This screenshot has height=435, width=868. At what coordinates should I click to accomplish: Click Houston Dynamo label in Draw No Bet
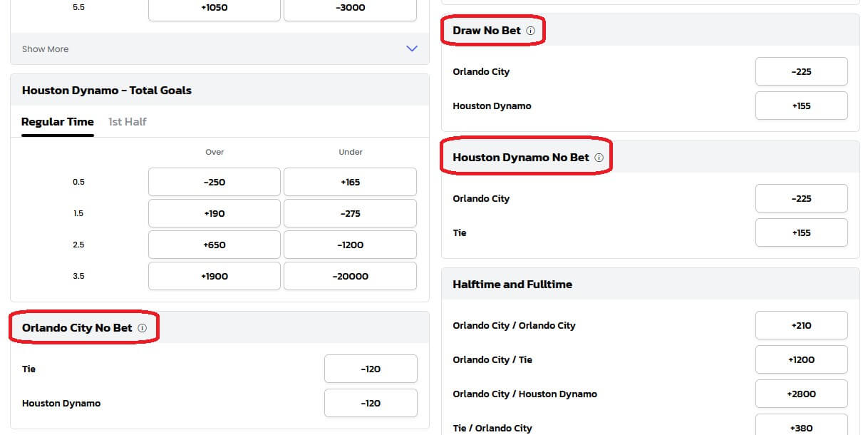(492, 106)
